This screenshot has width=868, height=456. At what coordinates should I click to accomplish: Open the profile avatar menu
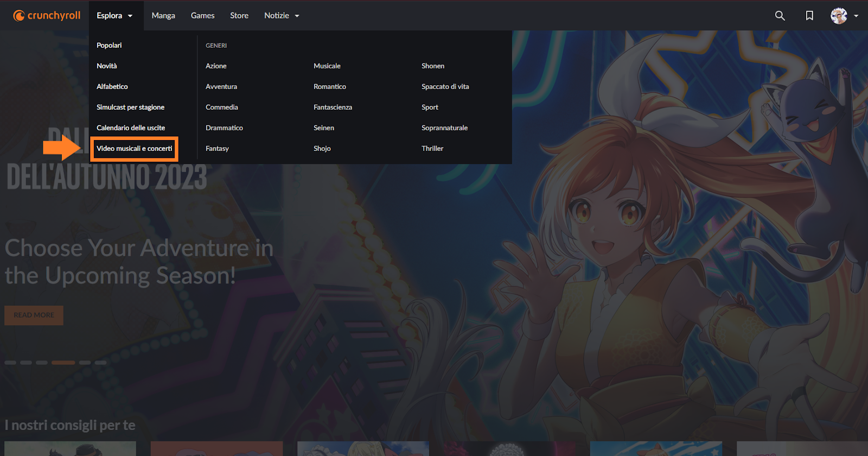click(x=839, y=15)
